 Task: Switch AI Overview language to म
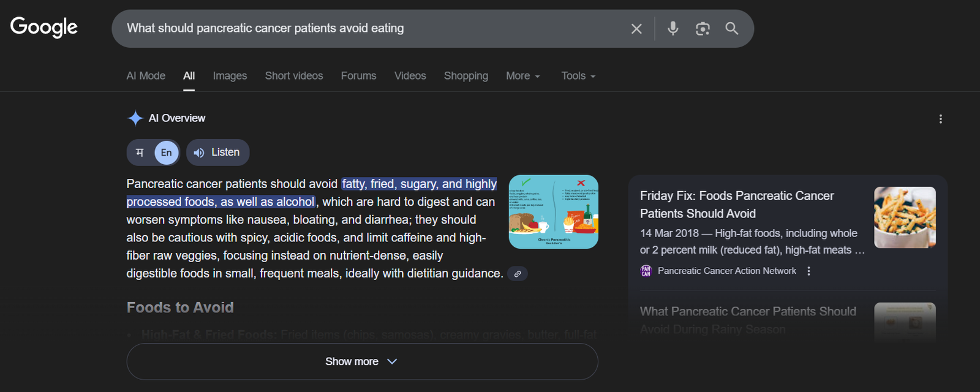[x=140, y=152]
